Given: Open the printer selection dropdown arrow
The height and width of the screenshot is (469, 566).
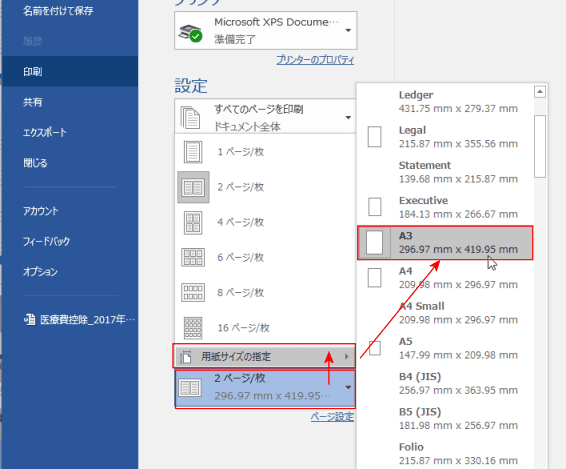Looking at the screenshot, I should click(x=348, y=30).
